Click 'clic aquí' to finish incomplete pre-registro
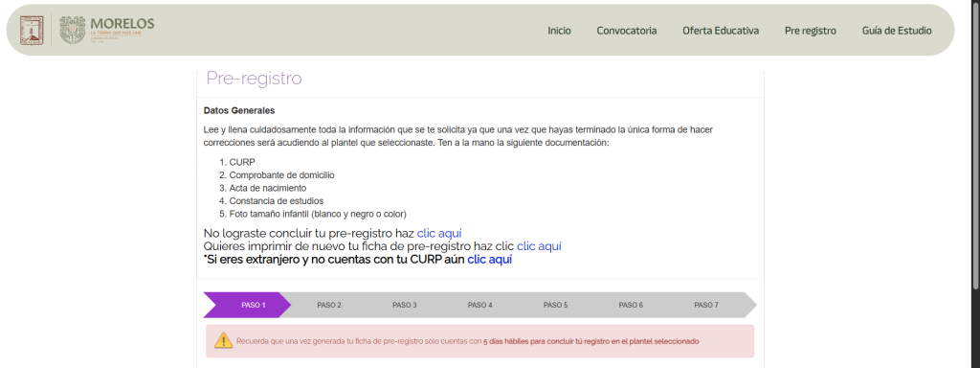Image resolution: width=980 pixels, height=368 pixels. tap(439, 234)
